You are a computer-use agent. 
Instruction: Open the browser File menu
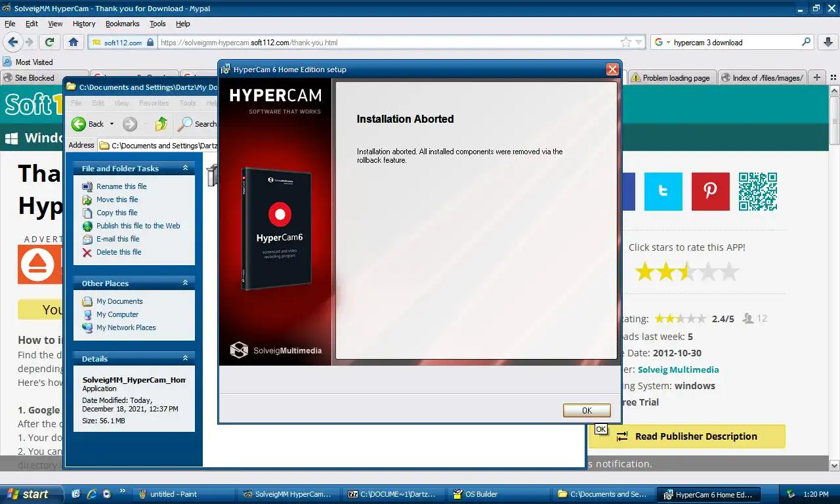(10, 24)
